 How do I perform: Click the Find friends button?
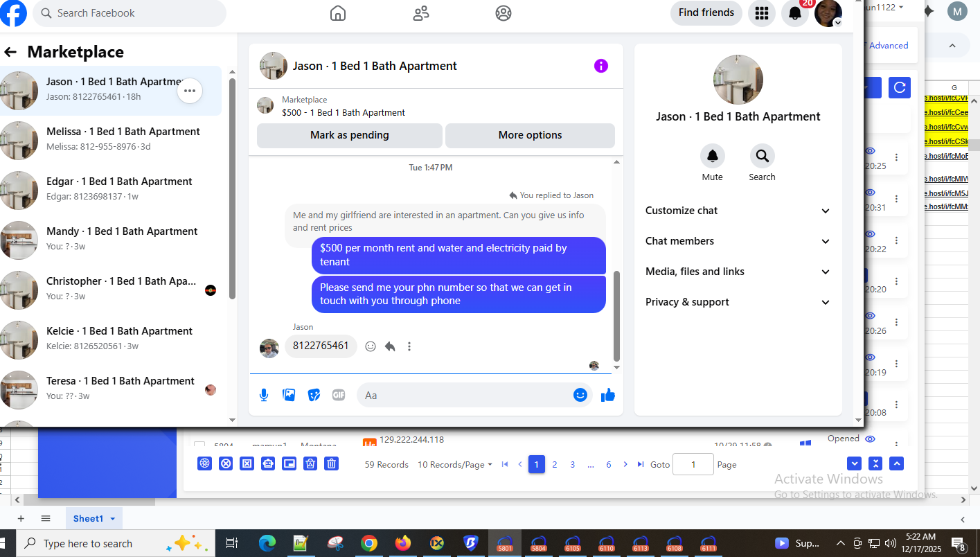(706, 12)
